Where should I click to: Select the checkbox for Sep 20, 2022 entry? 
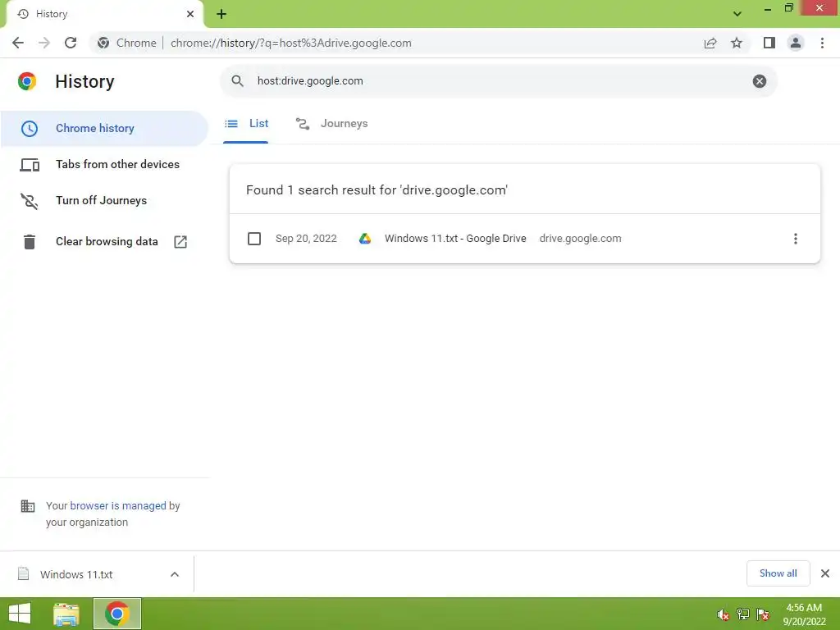[x=254, y=239]
